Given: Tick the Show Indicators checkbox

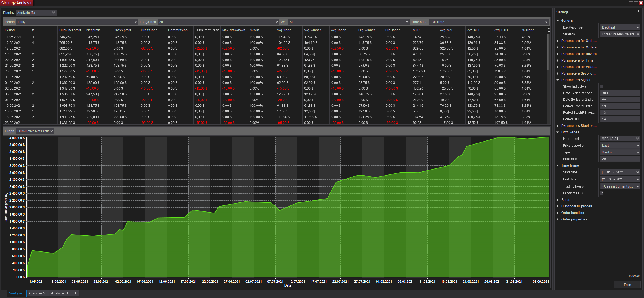Looking at the screenshot, I should tap(602, 86).
